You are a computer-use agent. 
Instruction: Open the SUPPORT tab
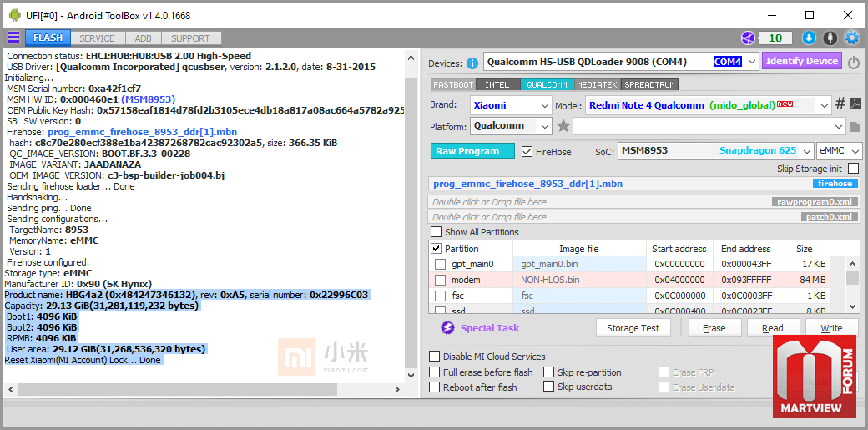pyautogui.click(x=190, y=38)
